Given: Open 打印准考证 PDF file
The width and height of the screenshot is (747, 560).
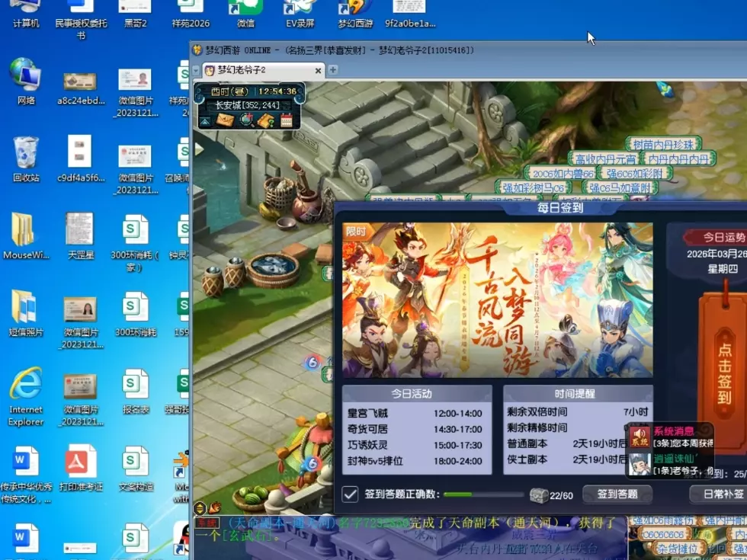Looking at the screenshot, I should [81, 468].
